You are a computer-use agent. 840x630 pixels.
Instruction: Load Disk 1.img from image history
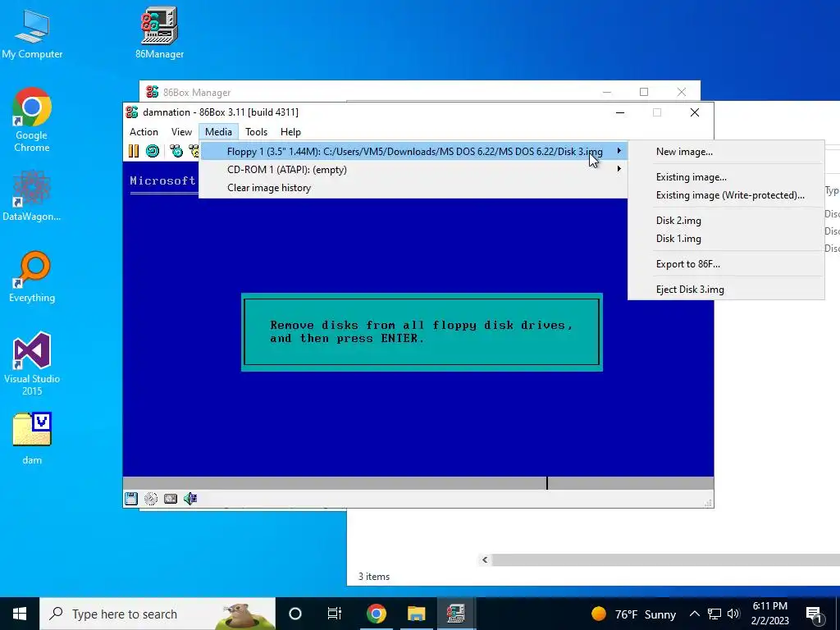726,239
